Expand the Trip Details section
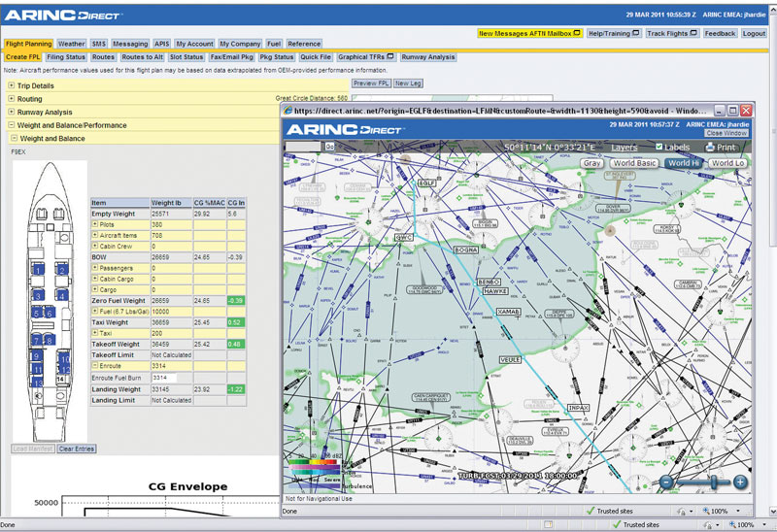The height and width of the screenshot is (532, 777). 12,85
